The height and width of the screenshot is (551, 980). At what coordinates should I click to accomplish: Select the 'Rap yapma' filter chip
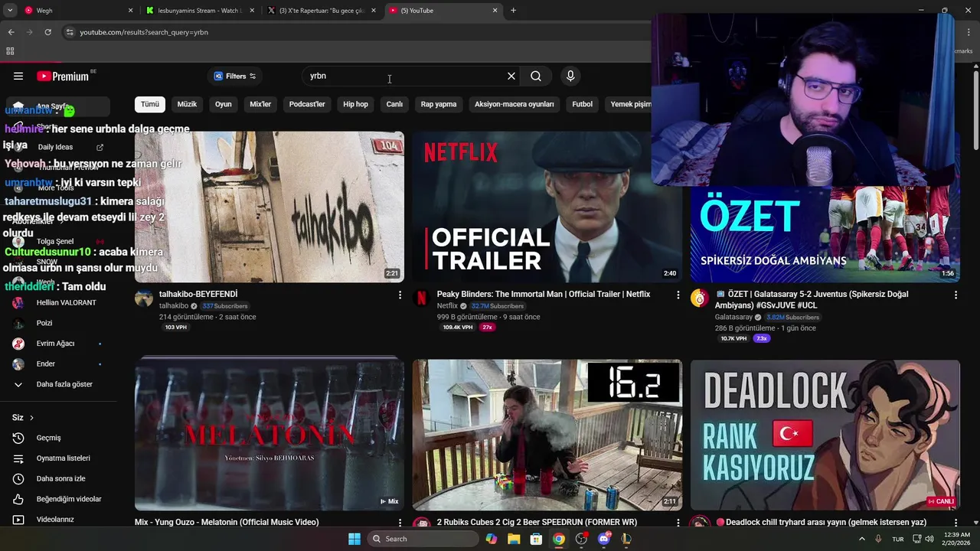pyautogui.click(x=439, y=104)
